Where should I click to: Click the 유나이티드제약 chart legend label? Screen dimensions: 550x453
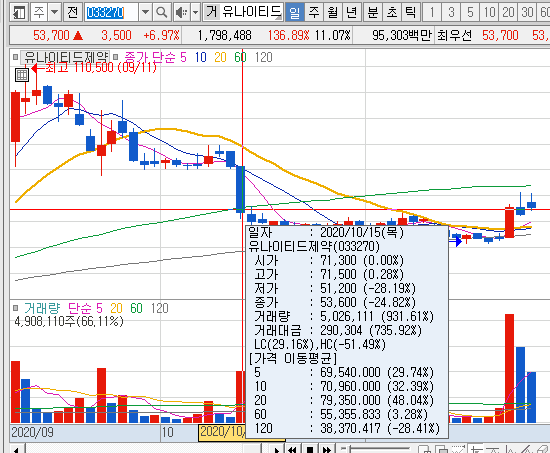pos(65,57)
